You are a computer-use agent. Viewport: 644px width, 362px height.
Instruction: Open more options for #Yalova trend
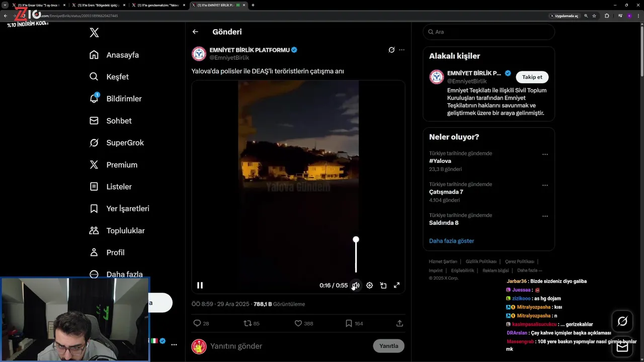click(x=545, y=154)
